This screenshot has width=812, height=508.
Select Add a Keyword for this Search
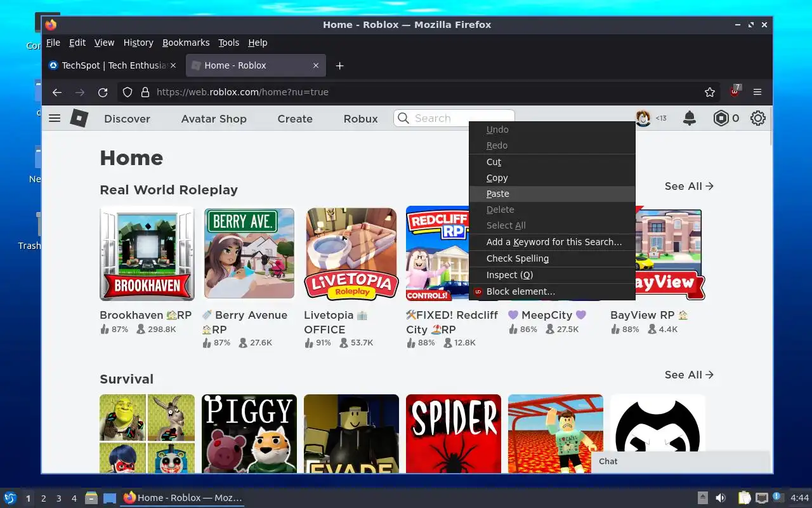(x=552, y=242)
